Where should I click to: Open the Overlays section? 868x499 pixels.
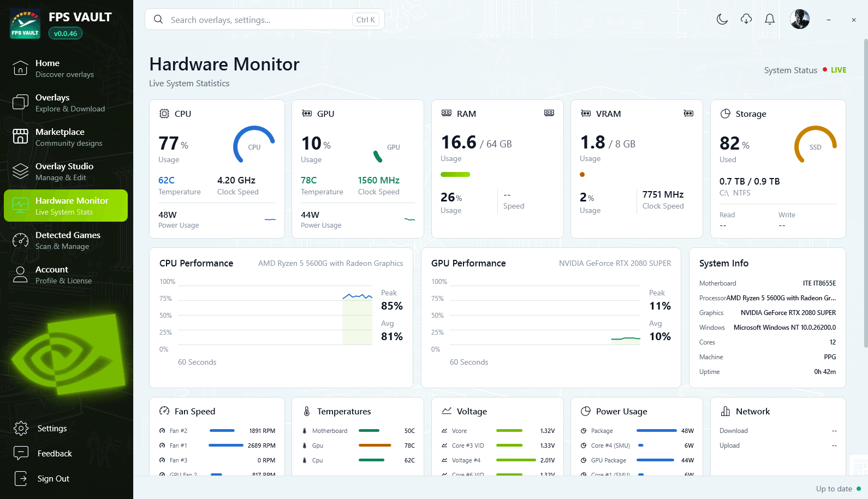66,103
